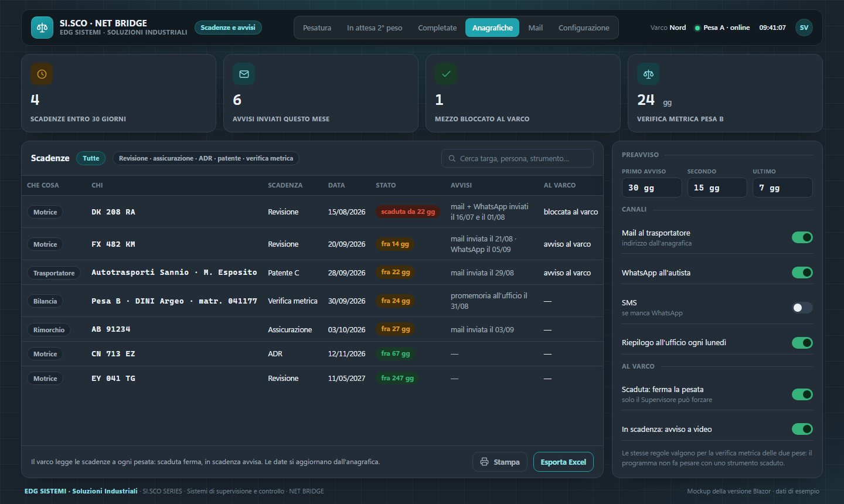The width and height of the screenshot is (844, 504).
Task: Open the Pesatura tab
Action: (317, 28)
